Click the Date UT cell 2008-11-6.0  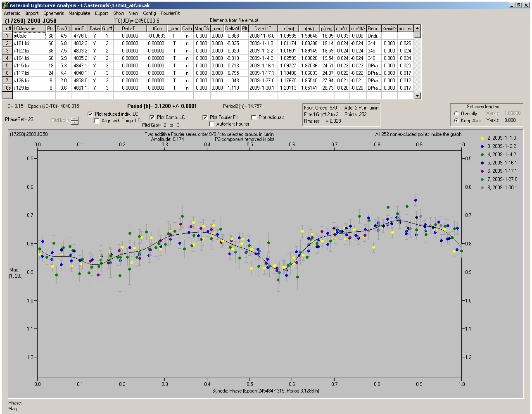263,36
